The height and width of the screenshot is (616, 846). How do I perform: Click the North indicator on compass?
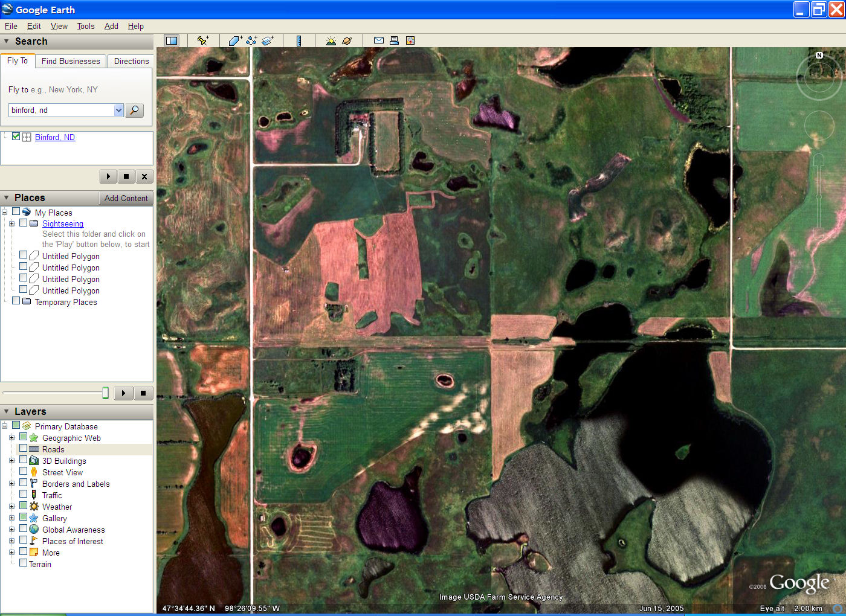pos(819,55)
